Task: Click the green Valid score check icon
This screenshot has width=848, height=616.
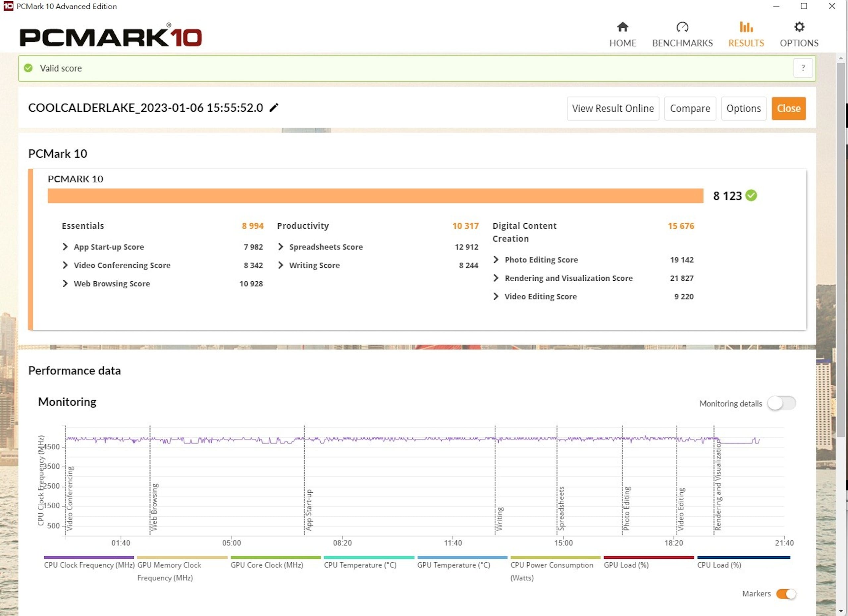Action: pos(28,68)
